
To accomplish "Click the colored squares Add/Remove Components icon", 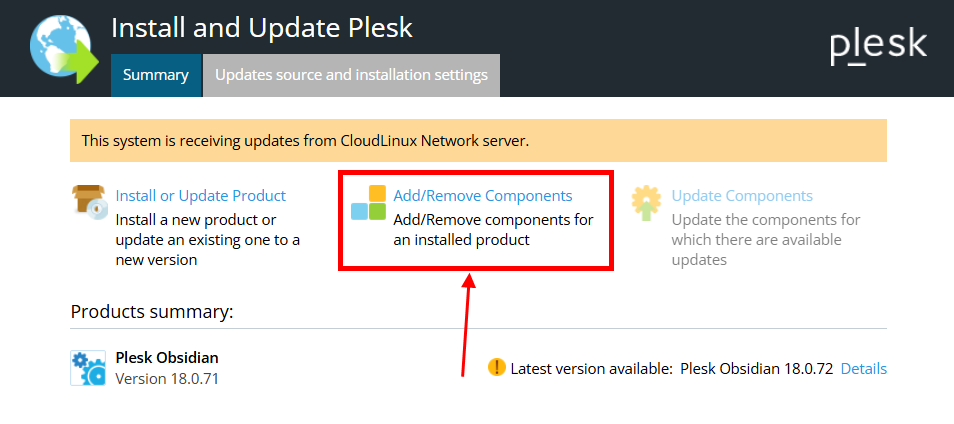I will 369,203.
